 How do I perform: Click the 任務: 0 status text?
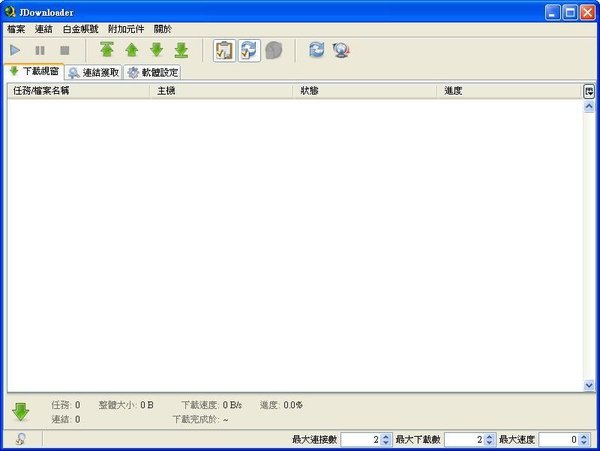point(66,405)
